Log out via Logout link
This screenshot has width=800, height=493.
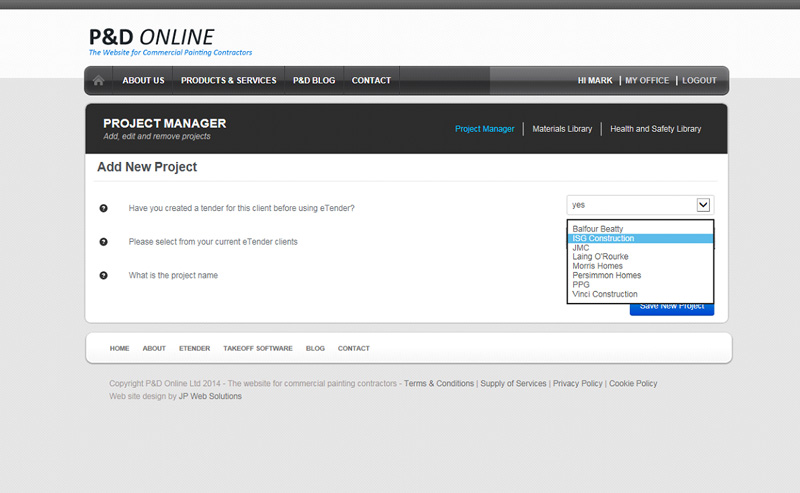coord(699,80)
